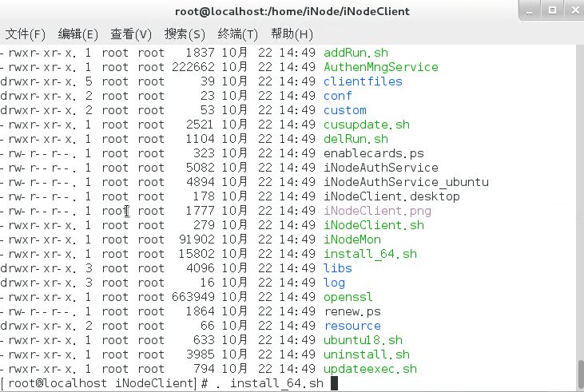The width and height of the screenshot is (584, 392).
Task: Click the updateexec.sh filename
Action: (x=370, y=370)
